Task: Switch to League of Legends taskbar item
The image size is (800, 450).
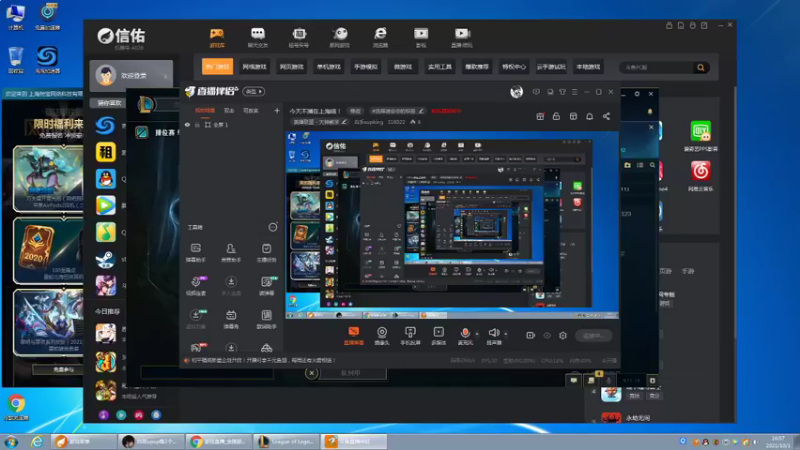Action: click(x=287, y=441)
